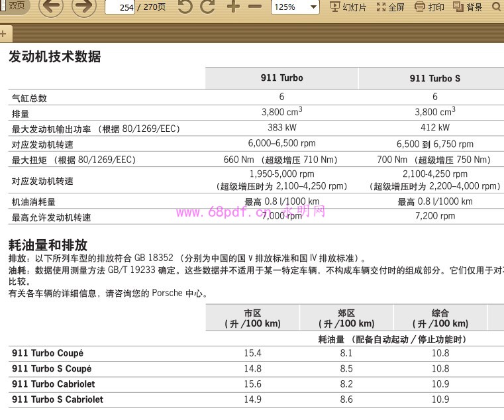Click the page number field showing 254
Viewport: 504px width, 420px height.
click(120, 7)
